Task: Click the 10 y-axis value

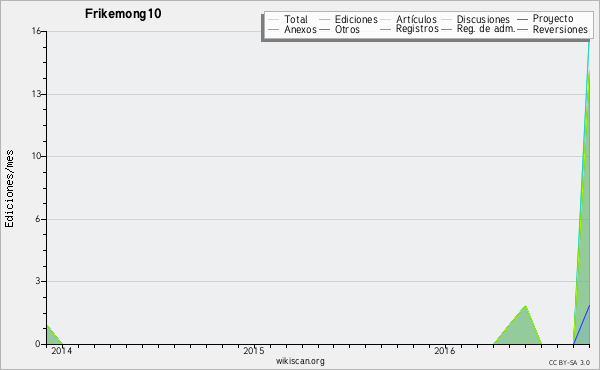Action: pos(36,156)
